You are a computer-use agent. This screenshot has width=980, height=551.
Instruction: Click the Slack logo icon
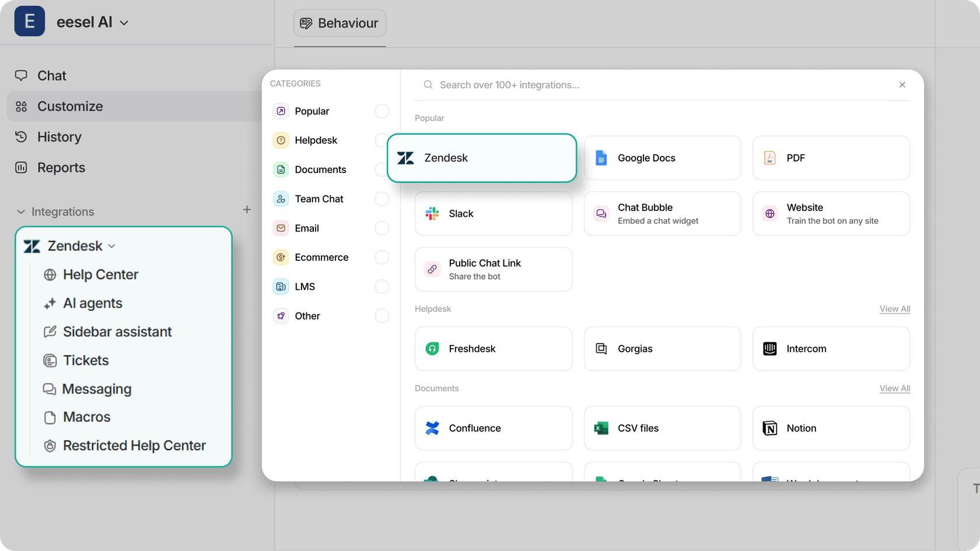coord(432,213)
